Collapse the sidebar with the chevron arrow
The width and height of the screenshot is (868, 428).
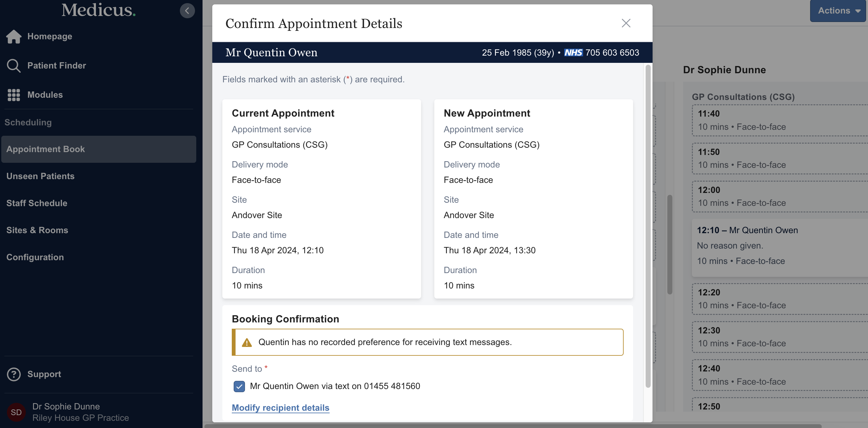187,10
